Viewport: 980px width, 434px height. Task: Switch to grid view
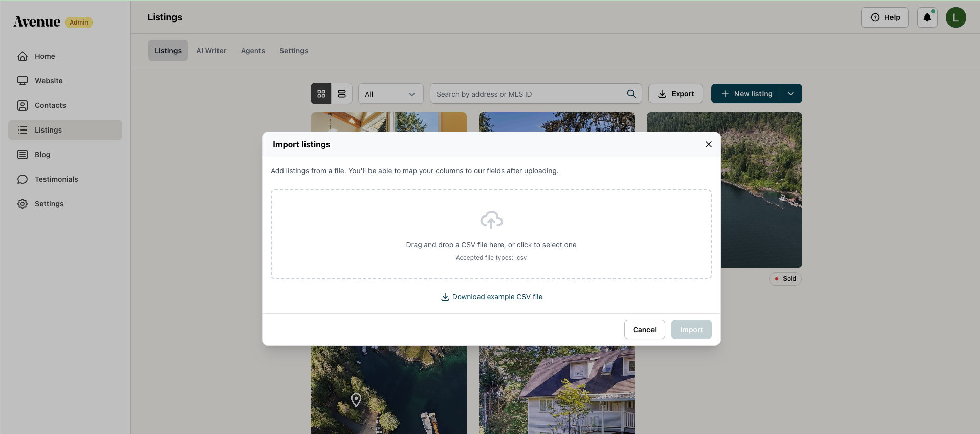pos(321,94)
